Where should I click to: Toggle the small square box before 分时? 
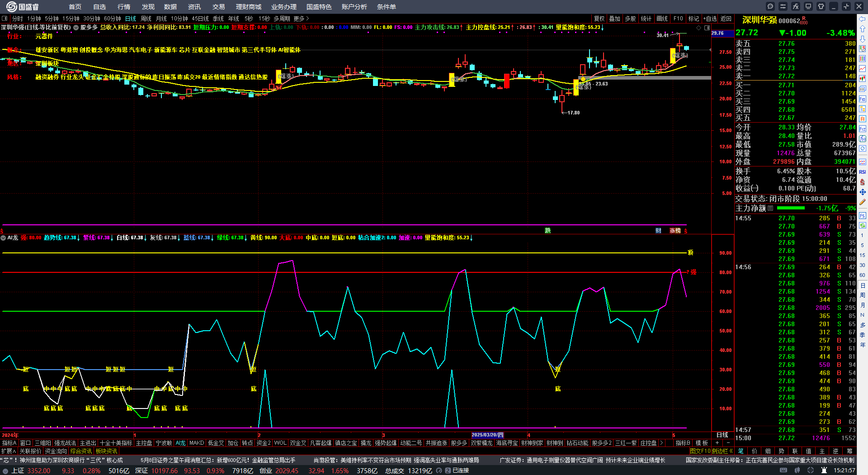[x=5, y=19]
